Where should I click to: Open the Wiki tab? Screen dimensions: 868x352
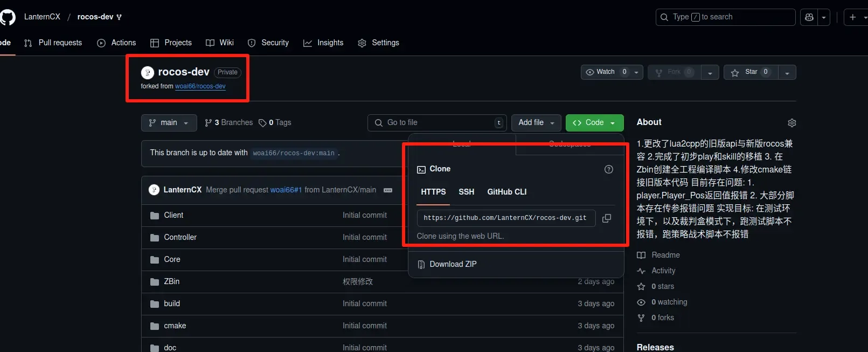coord(220,43)
